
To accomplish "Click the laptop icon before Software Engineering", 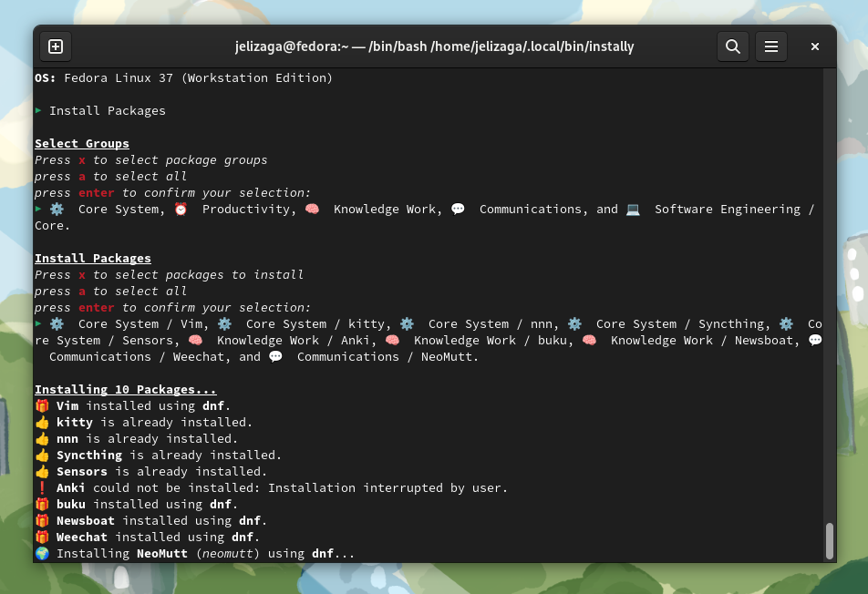I will tap(634, 209).
